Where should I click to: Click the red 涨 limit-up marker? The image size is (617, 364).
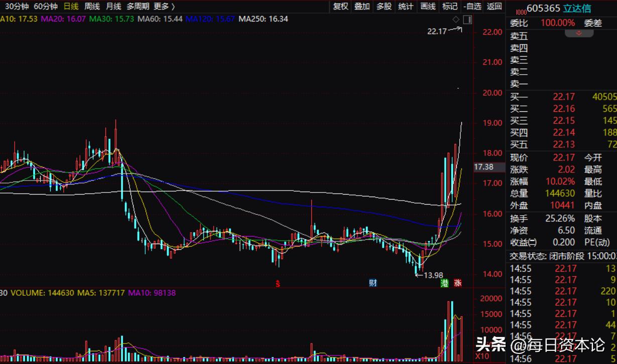457,283
